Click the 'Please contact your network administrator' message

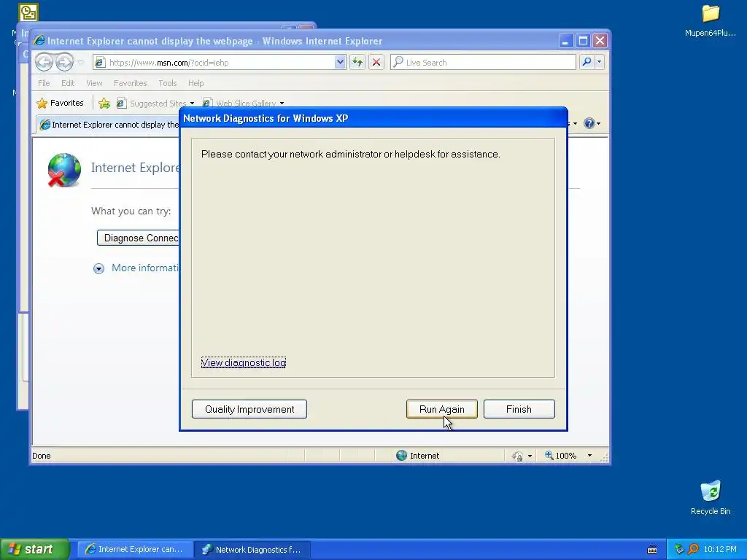[x=351, y=154]
